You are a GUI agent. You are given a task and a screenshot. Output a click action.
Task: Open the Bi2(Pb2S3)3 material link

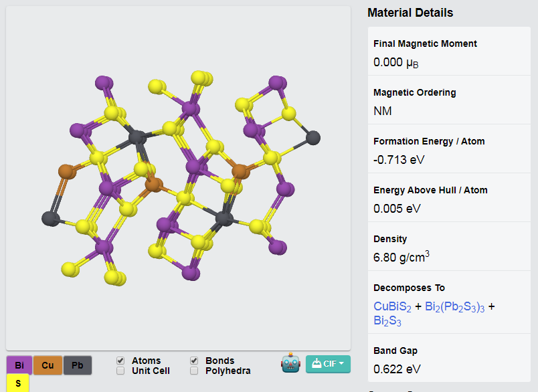click(454, 306)
